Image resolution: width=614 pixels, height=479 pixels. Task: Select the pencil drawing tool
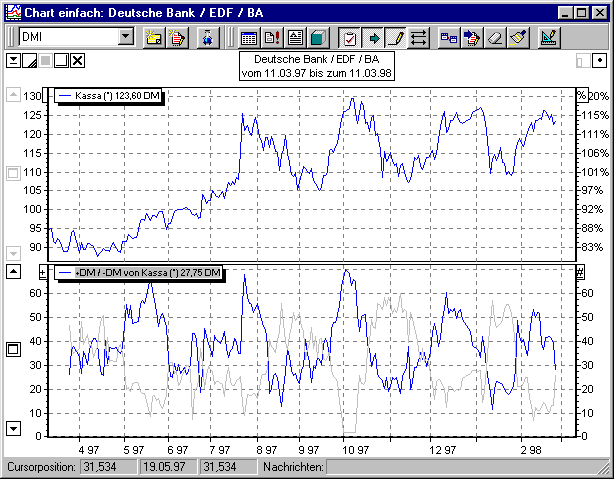[395, 38]
